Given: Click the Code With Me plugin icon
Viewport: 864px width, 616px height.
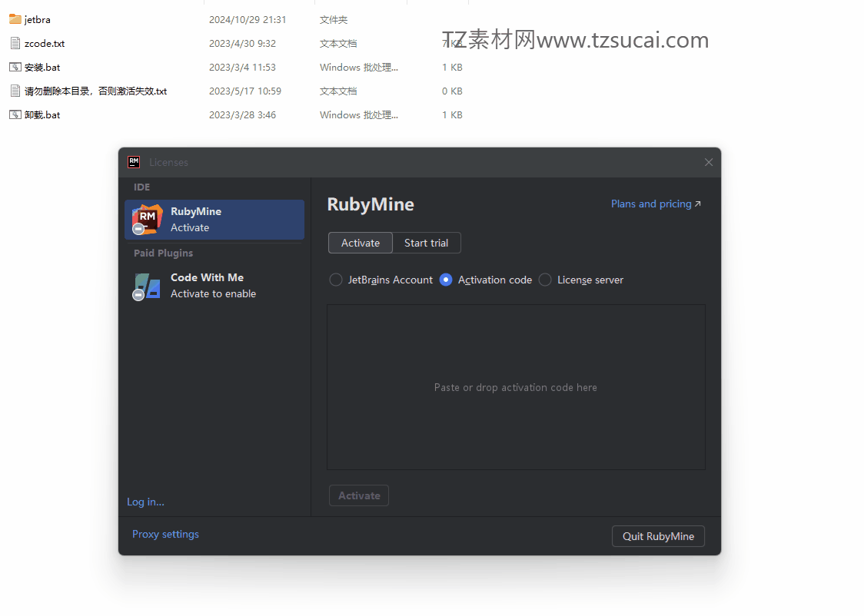Looking at the screenshot, I should (x=147, y=286).
